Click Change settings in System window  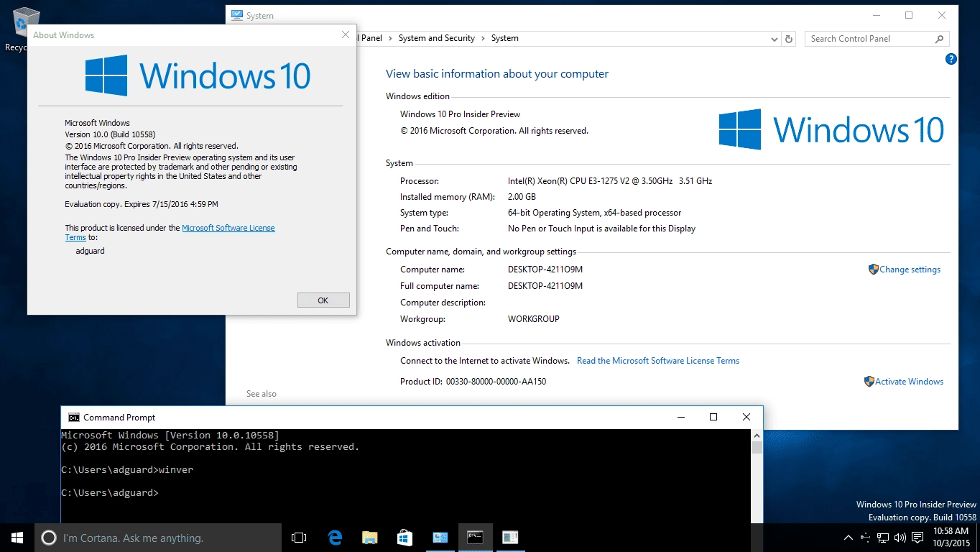coord(910,270)
